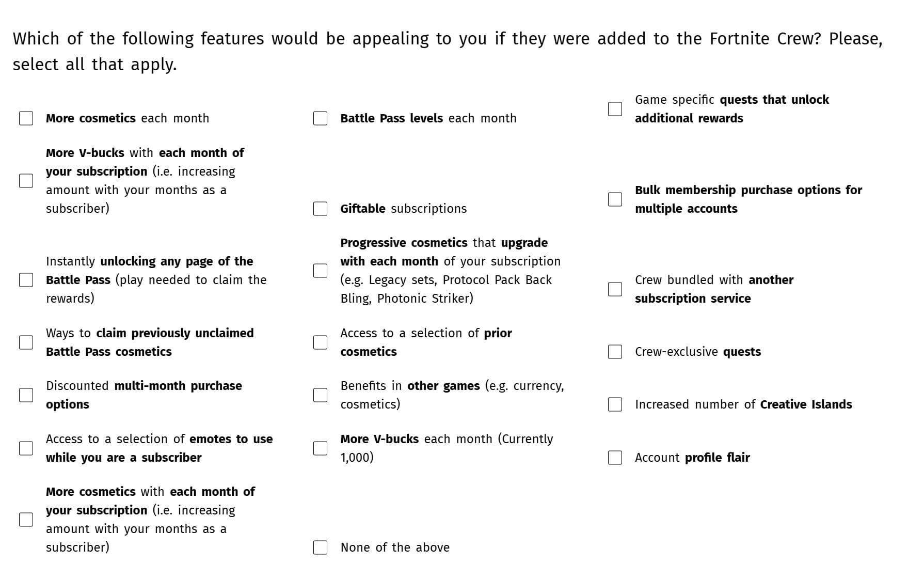
Task: Tick access to prior cosmetics checkbox
Action: tap(321, 342)
